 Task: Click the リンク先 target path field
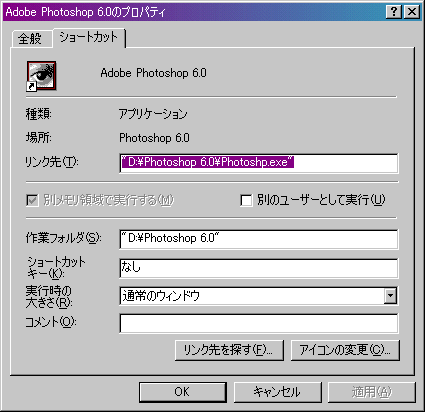point(259,163)
